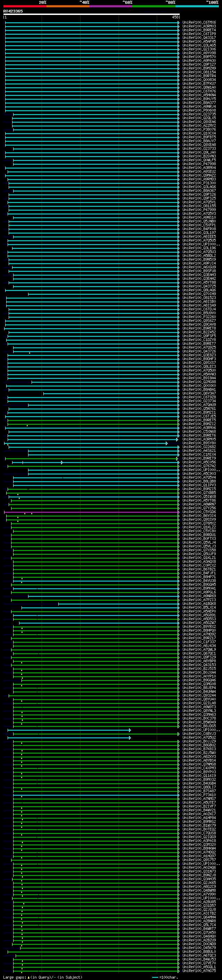The height and width of the screenshot is (980, 222).
Task: Select hit UniRef100_C6TH76
Action: (x=199, y=91)
